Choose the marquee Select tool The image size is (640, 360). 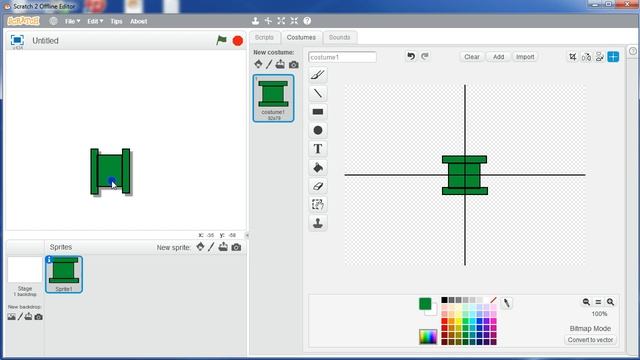[x=318, y=204]
